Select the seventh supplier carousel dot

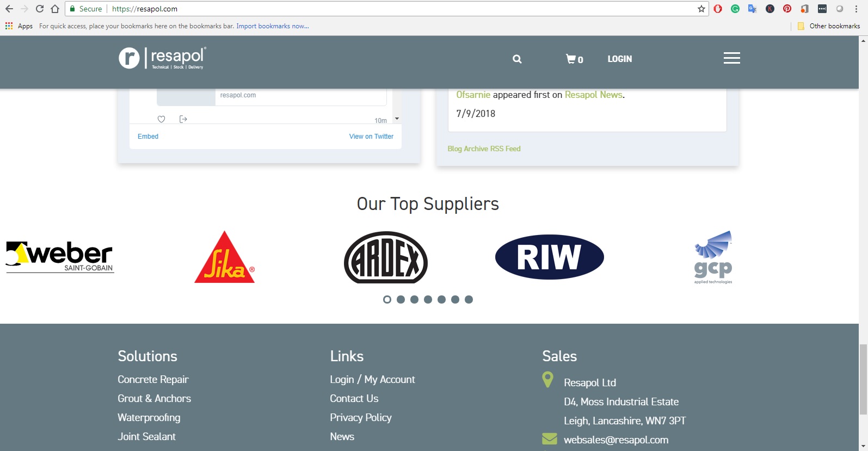[469, 299]
